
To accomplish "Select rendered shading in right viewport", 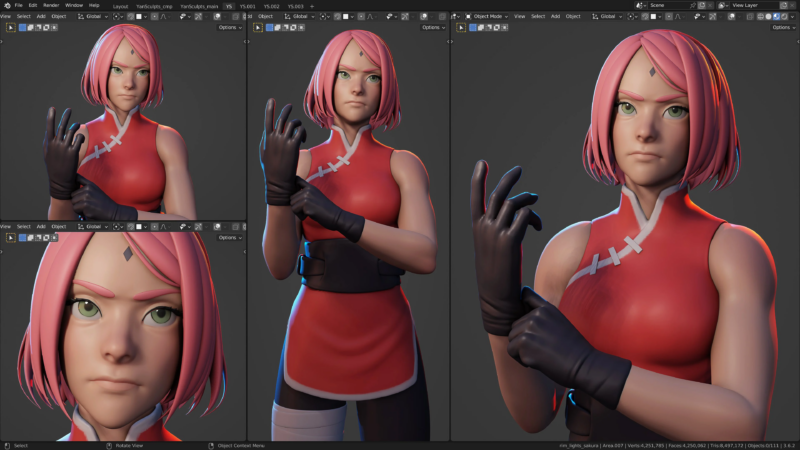I will tap(784, 16).
